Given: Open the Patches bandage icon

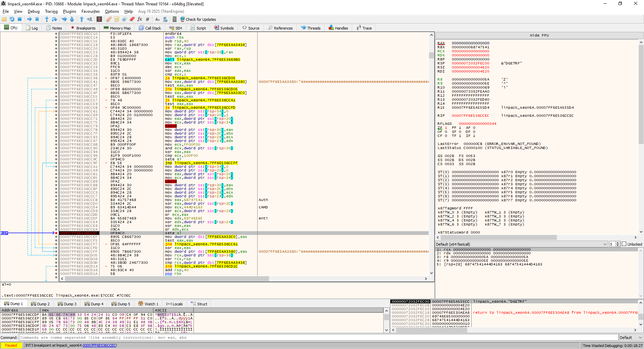Looking at the screenshot, I should click(109, 19).
